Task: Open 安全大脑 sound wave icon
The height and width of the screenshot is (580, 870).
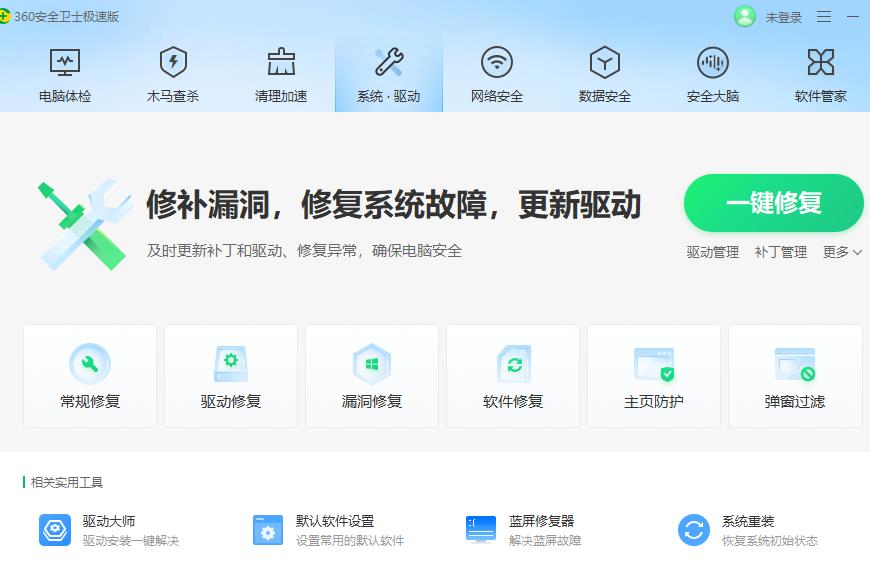Action: [712, 62]
